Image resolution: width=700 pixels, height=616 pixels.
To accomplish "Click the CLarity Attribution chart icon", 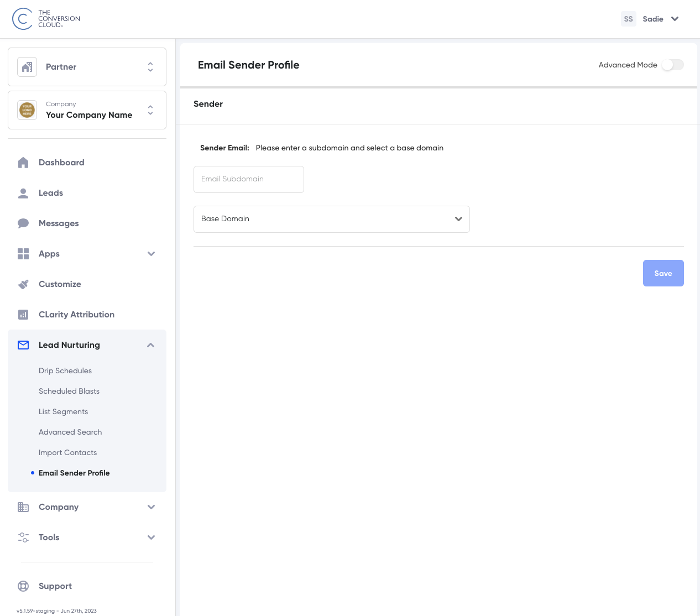I will coord(23,315).
